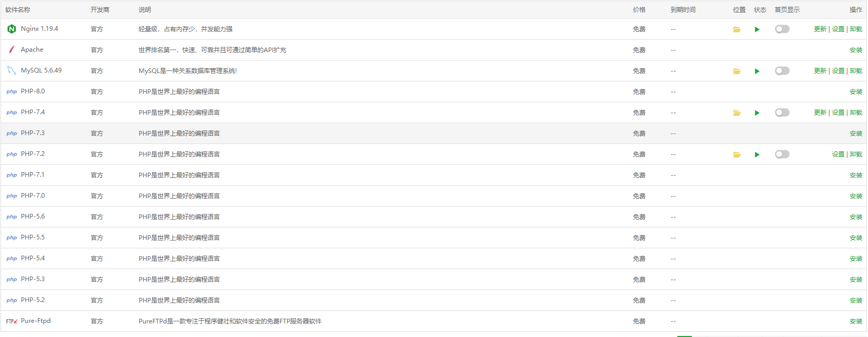The height and width of the screenshot is (337, 868).
Task: Click 安装 to install PHP-7.3
Action: pyautogui.click(x=856, y=134)
